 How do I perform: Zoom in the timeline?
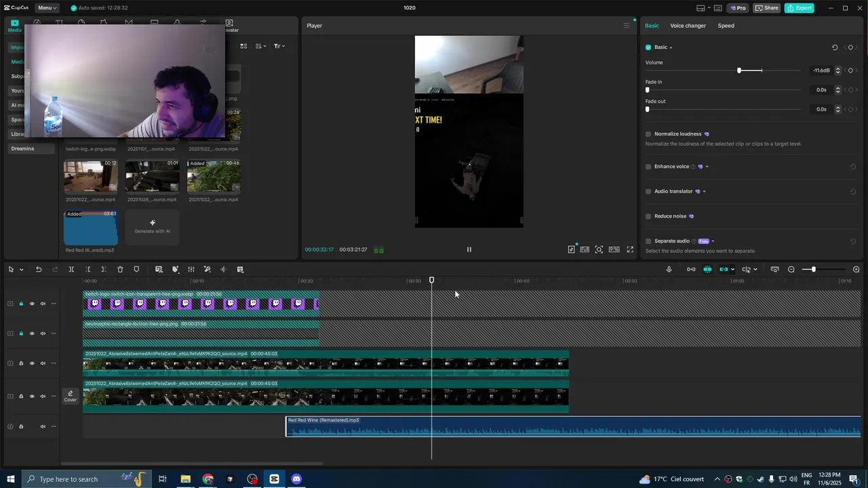(x=856, y=270)
